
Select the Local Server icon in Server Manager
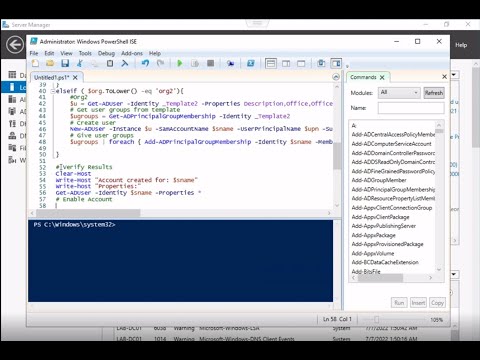click(12, 87)
